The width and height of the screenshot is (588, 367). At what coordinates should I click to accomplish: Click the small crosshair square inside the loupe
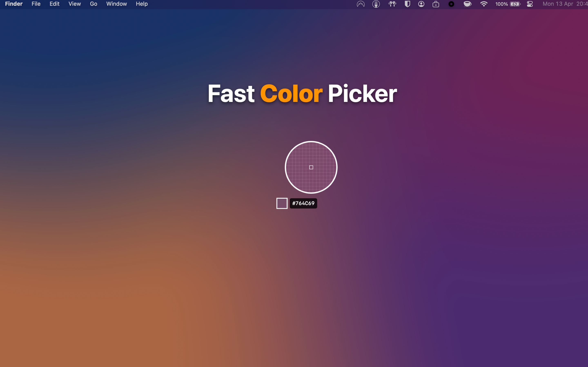pos(311,167)
